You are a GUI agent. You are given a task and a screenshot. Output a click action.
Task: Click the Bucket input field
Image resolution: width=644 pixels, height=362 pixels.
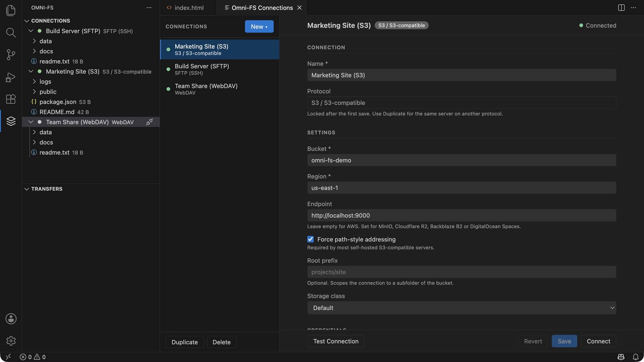(461, 160)
